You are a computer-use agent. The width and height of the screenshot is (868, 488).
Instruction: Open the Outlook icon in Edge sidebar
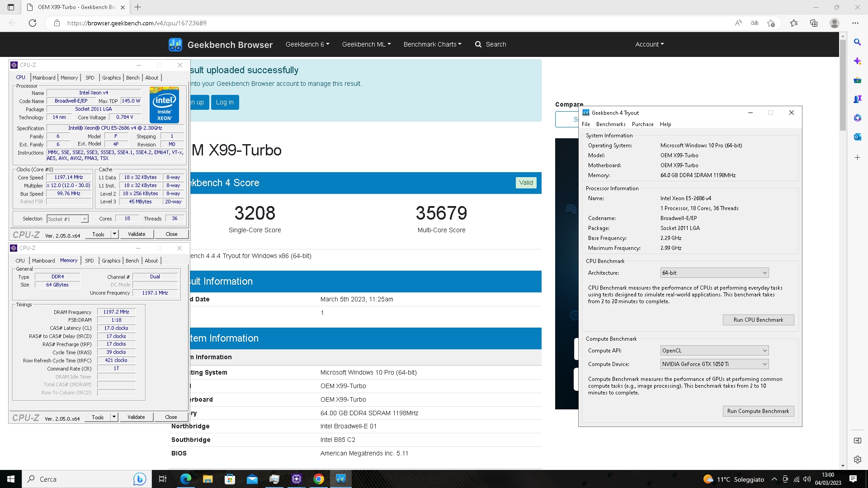point(857,137)
